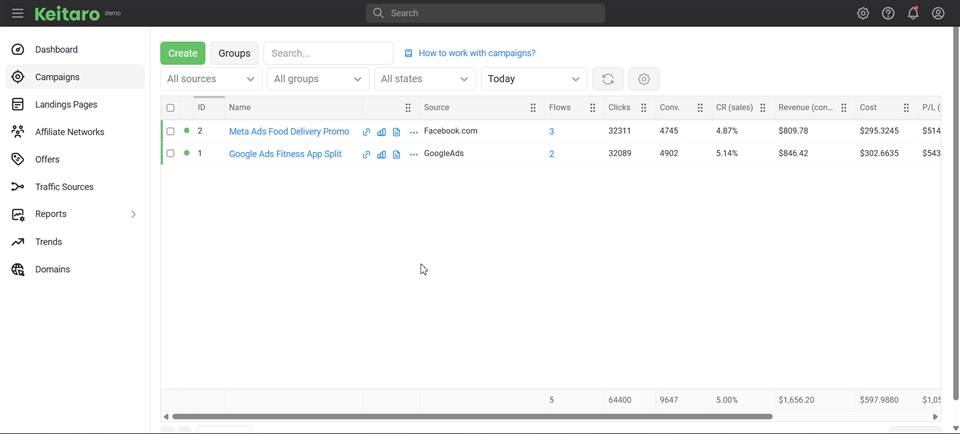960x434 pixels.
Task: Click the link icon for Meta Ads campaign
Action: 366,132
